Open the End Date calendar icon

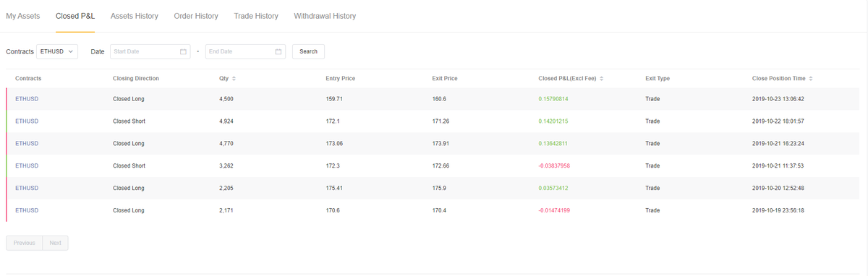tap(278, 51)
